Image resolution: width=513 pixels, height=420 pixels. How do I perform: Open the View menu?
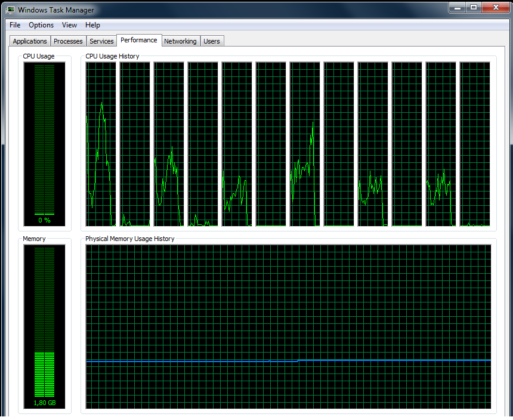[69, 25]
